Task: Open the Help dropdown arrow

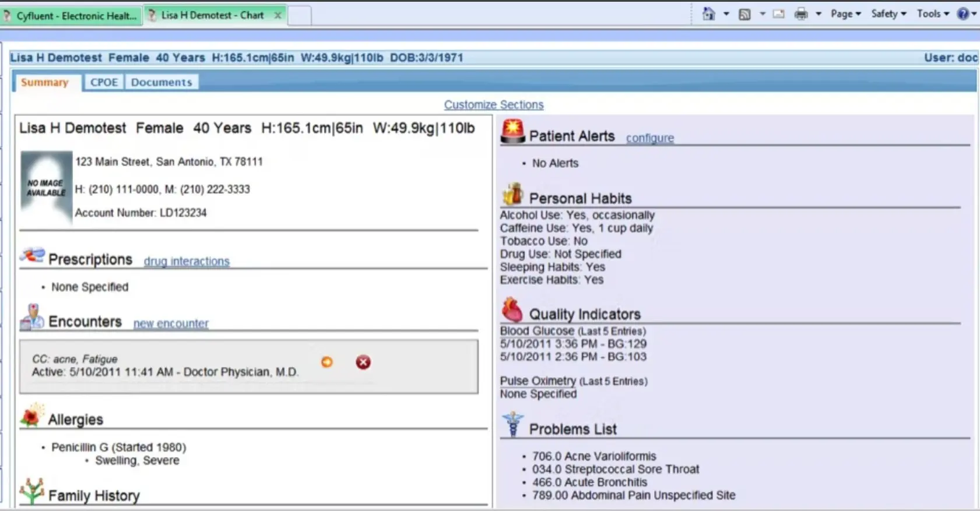Action: pos(974,14)
